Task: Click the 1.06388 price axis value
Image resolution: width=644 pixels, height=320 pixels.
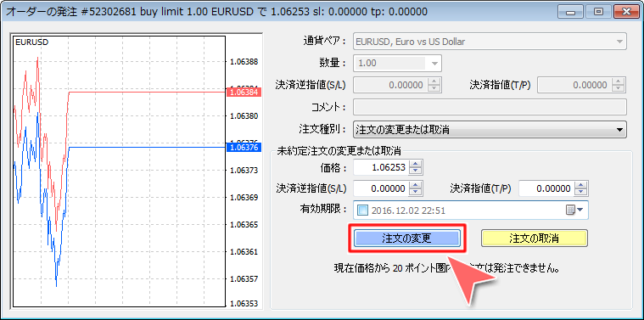Action: [244, 62]
